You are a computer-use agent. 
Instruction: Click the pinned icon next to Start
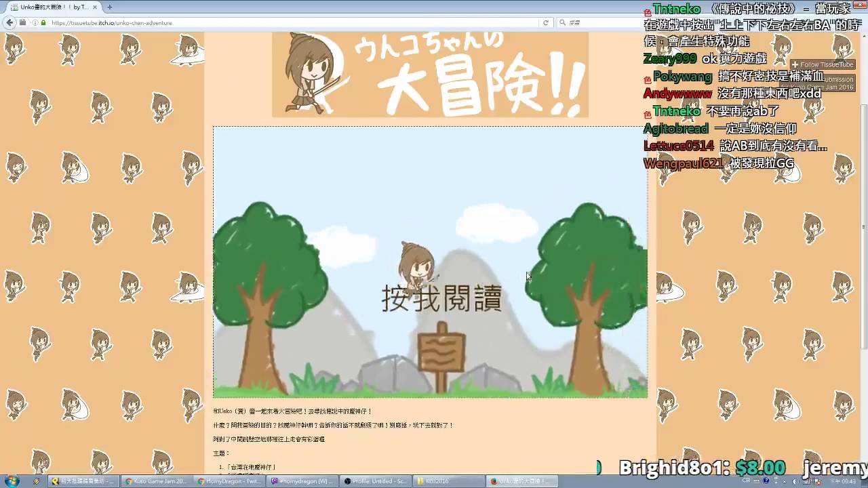37,481
